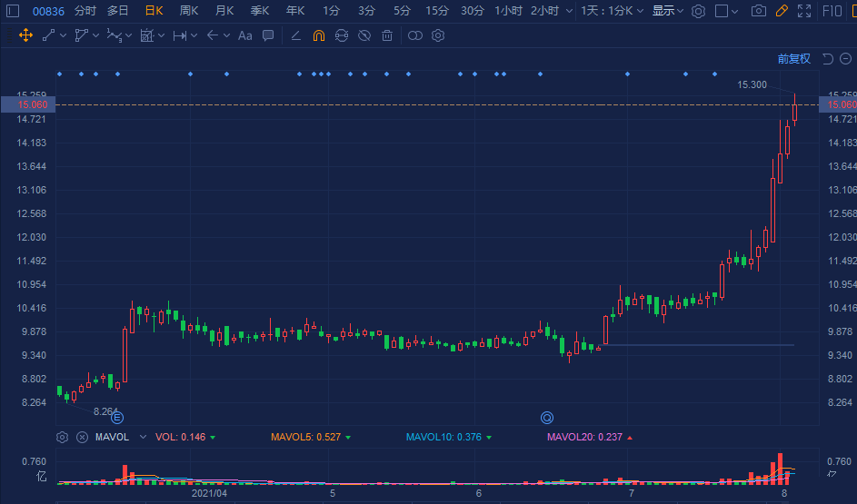Screen dimensions: 857x504
Task: Click the Q marker below June candles
Action: click(547, 419)
